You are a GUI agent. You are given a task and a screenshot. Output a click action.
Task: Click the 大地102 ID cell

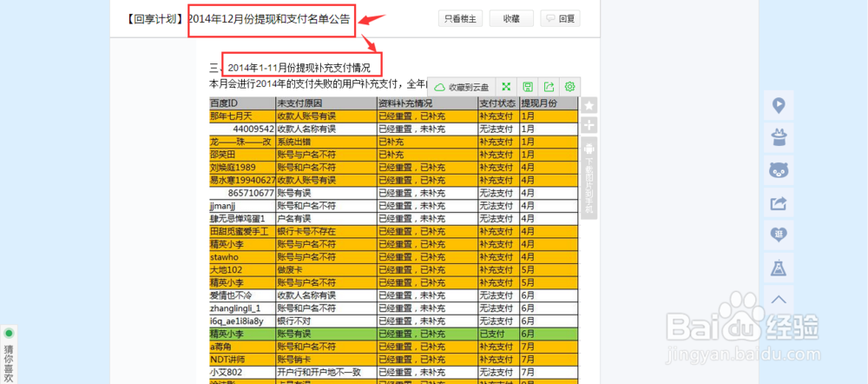pos(242,270)
